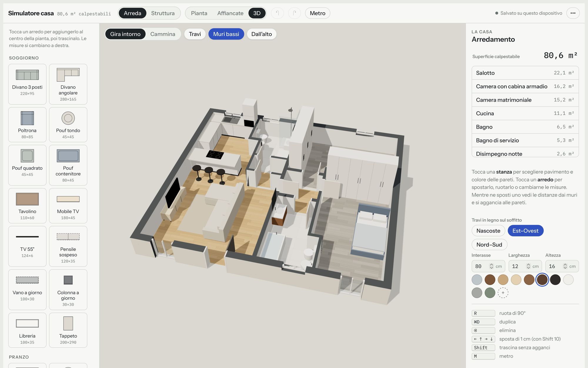Image resolution: width=588 pixels, height=368 pixels.
Task: Select the Camera matrimoniale room row
Action: coord(525,100)
